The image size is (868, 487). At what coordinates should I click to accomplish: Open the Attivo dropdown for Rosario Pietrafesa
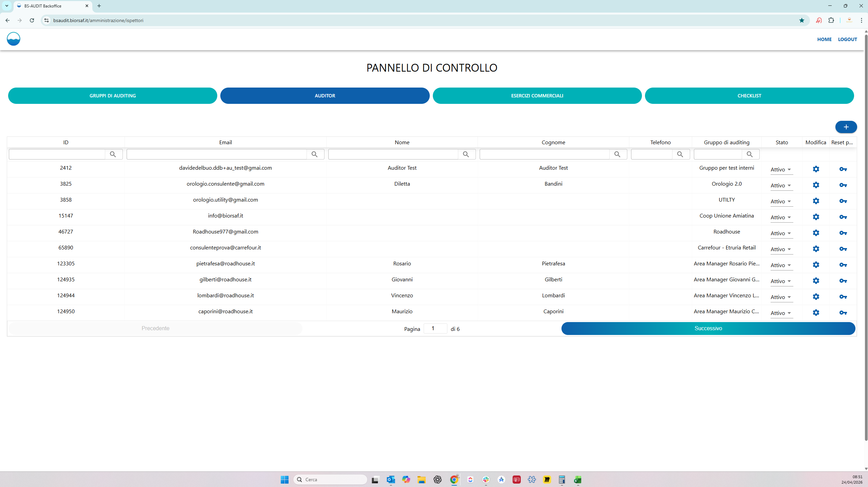tap(781, 265)
